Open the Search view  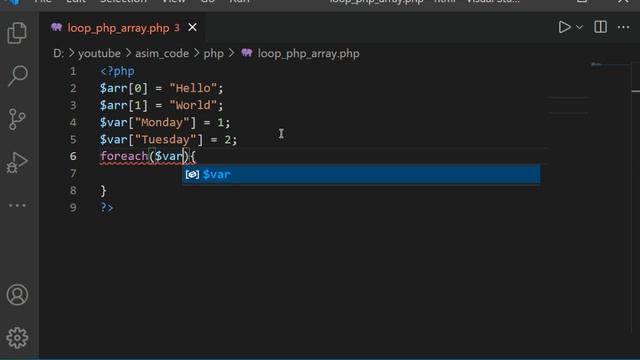(x=18, y=76)
